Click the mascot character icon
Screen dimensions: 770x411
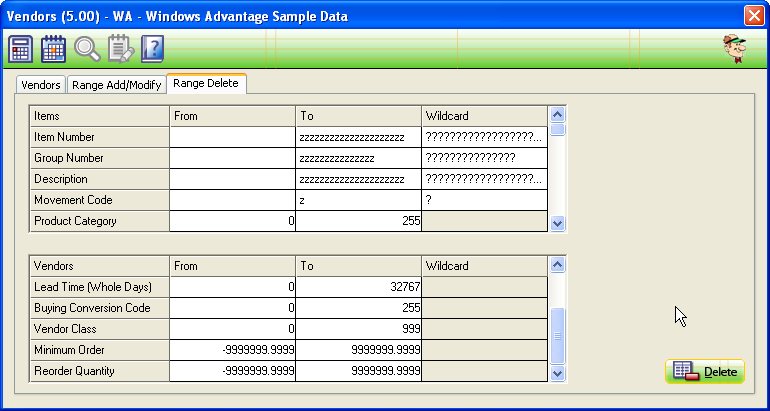pyautogui.click(x=735, y=49)
